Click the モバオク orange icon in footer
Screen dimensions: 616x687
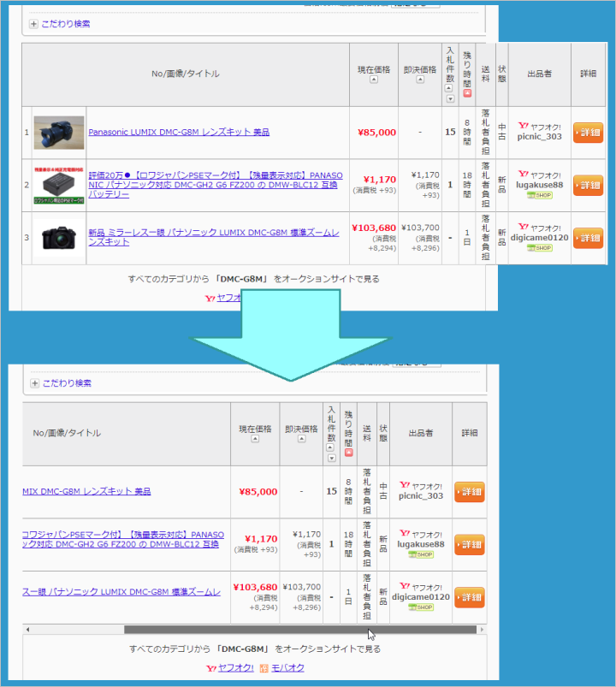(264, 668)
